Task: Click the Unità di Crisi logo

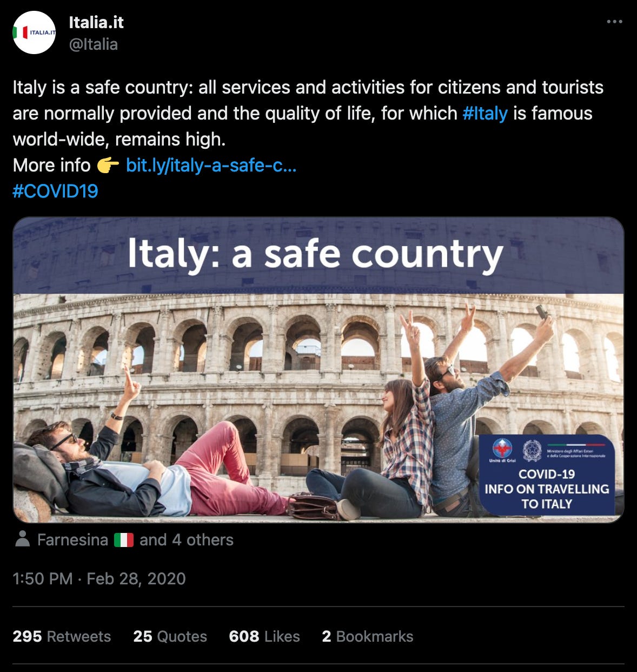Action: pos(502,450)
